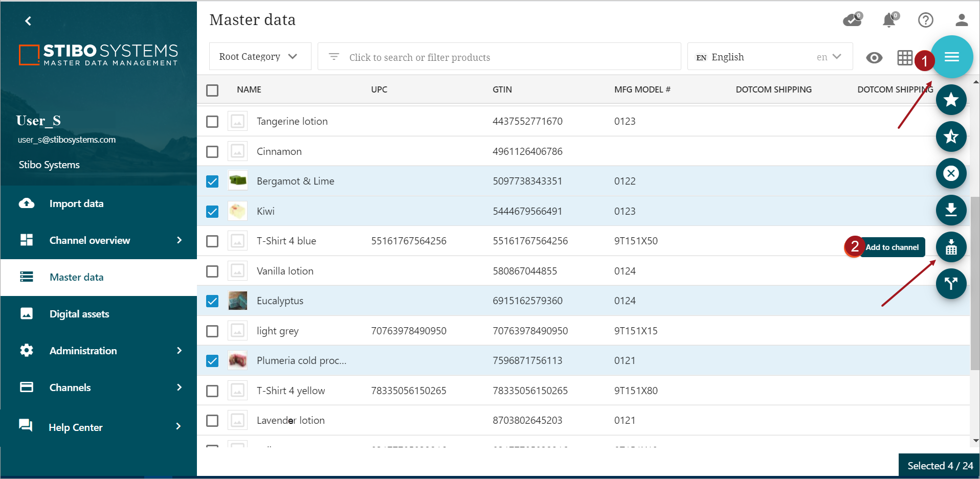Click the circular X clear selection button

click(951, 173)
